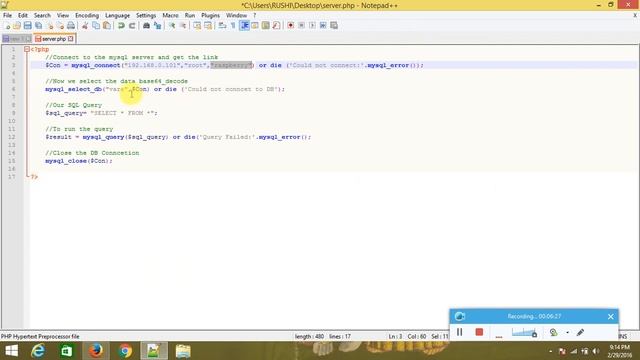Open the Plugins menu
Image resolution: width=640 pixels, height=360 pixels.
coord(210,16)
